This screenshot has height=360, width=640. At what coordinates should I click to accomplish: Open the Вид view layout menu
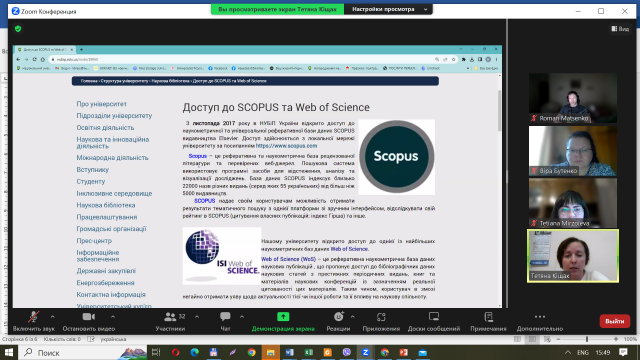[620, 29]
